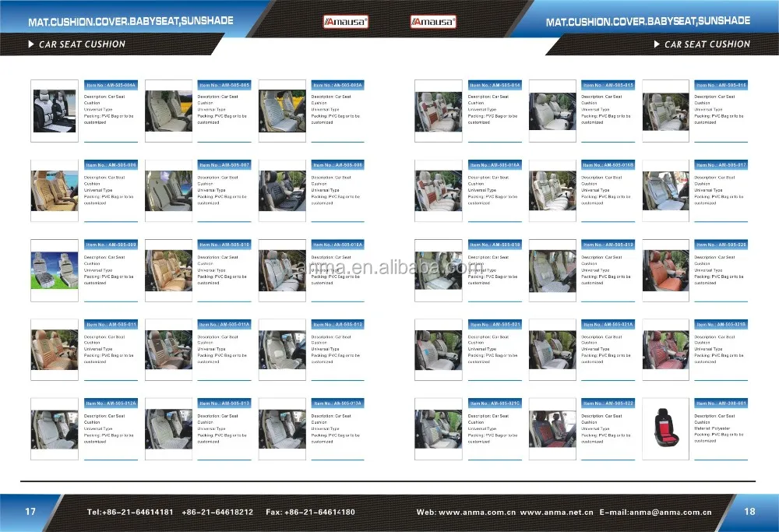Click the 'Item No.: AM-505-016B' label
The height and width of the screenshot is (532, 779).
point(608,164)
